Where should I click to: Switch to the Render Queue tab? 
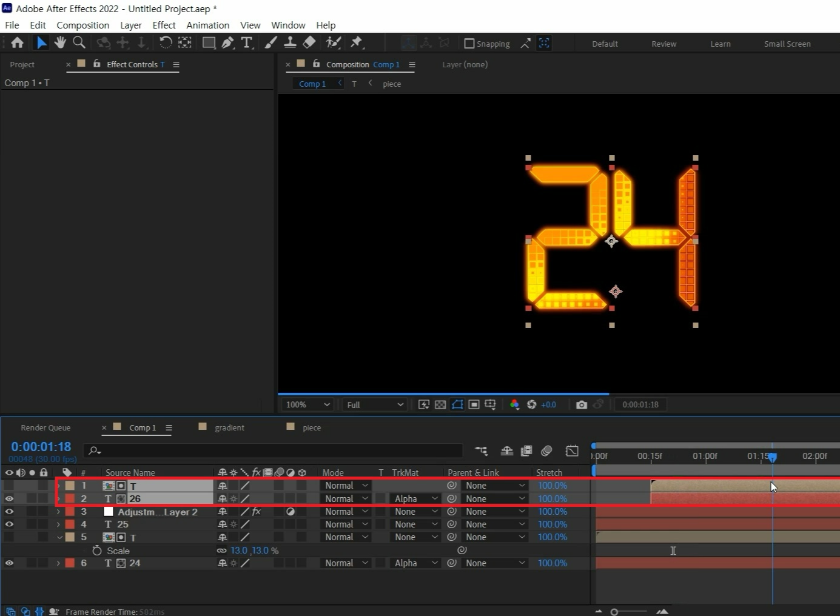45,427
